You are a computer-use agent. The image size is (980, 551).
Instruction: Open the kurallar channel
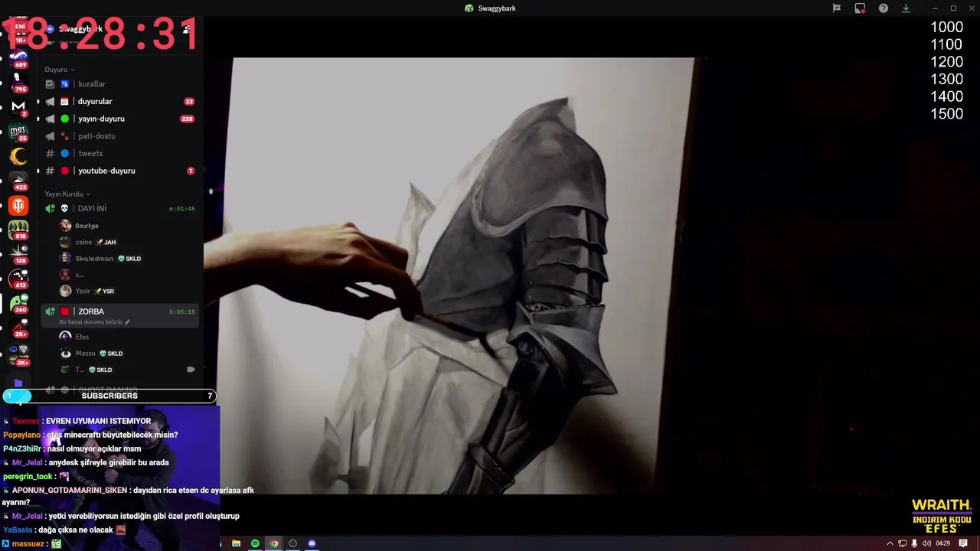coord(119,84)
